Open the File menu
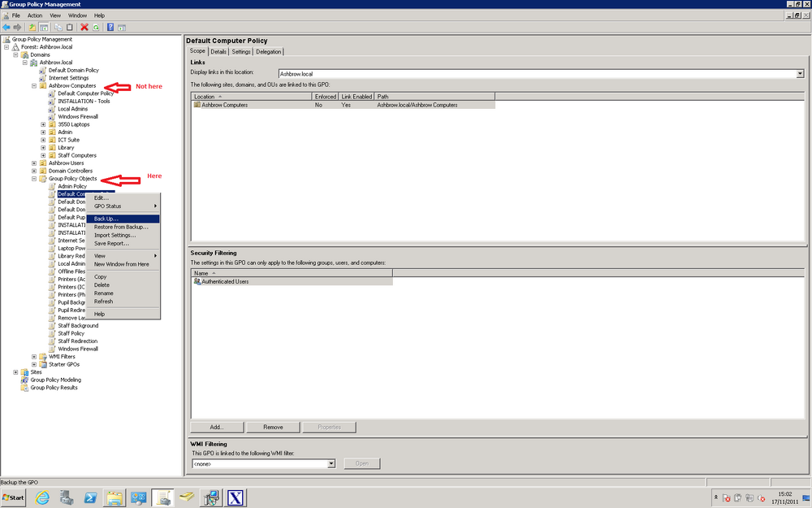Viewport: 812px width, 508px height. [x=16, y=15]
